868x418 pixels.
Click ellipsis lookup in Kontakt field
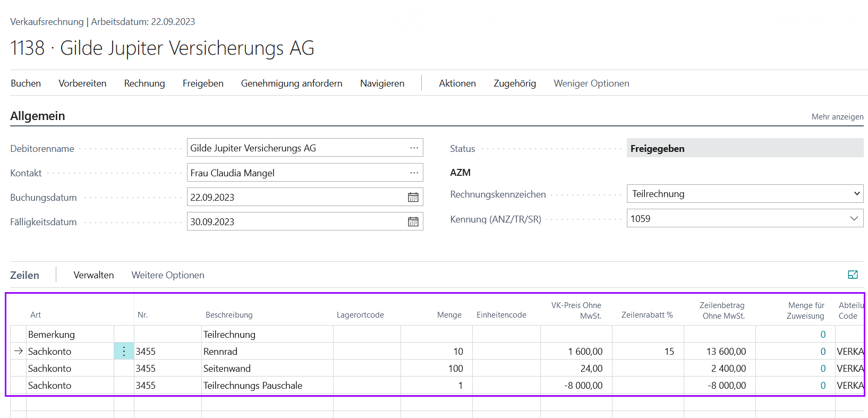pyautogui.click(x=414, y=173)
